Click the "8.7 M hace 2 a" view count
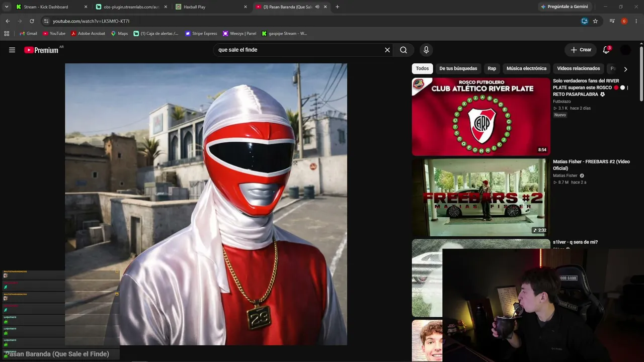 tap(570, 182)
